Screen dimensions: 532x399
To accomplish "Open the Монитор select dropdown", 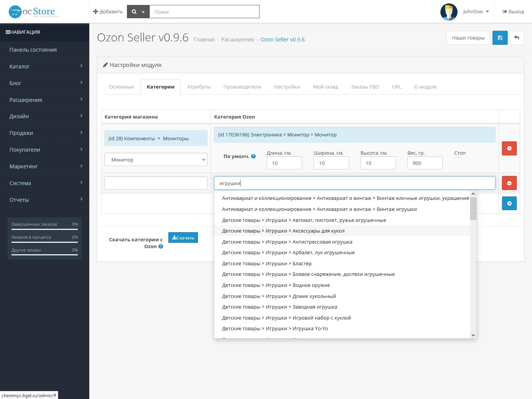I will click(x=156, y=160).
